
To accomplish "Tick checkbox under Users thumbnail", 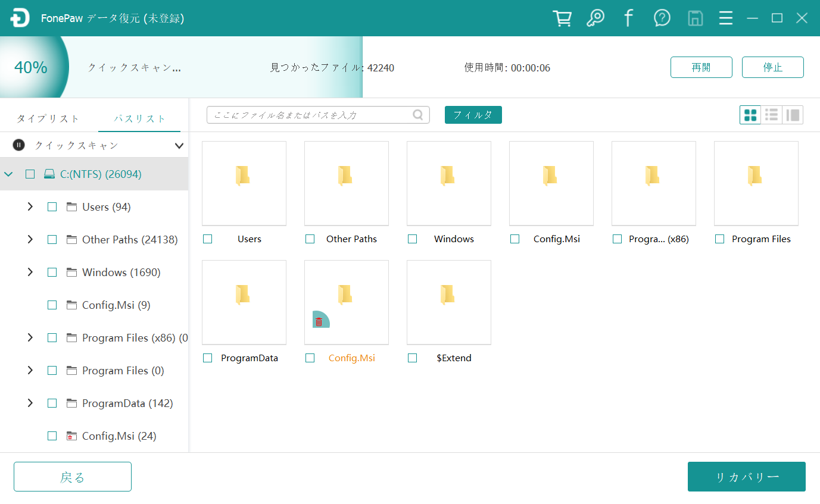I will 207,239.
